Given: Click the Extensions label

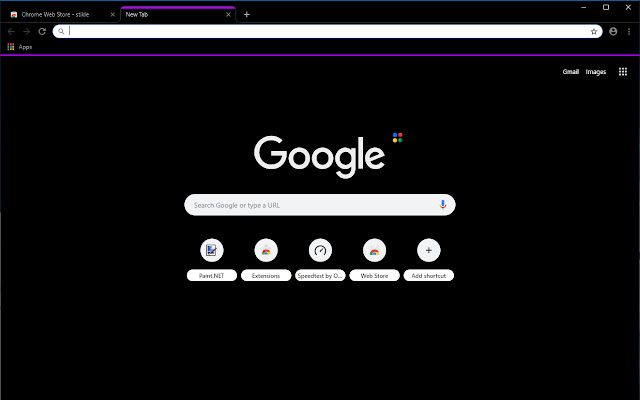Looking at the screenshot, I should 266,276.
